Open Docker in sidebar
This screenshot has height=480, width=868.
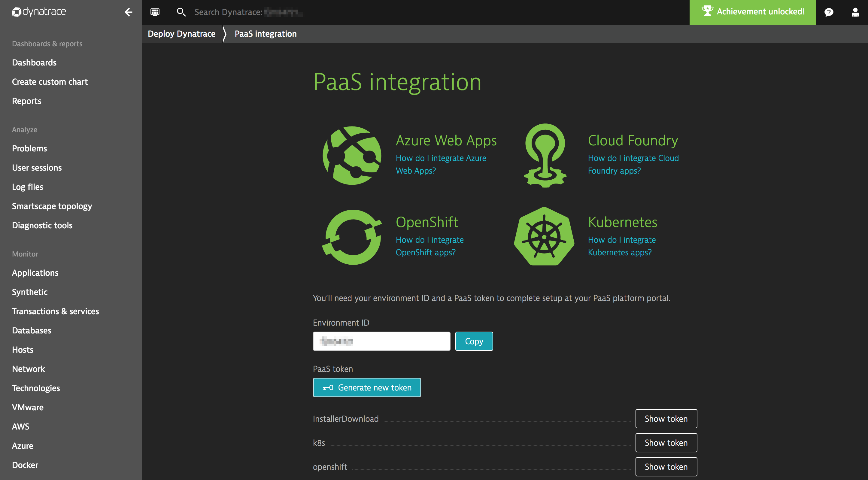coord(25,465)
